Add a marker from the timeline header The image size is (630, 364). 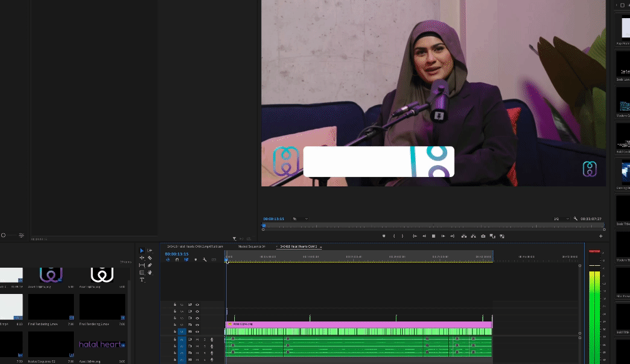click(x=195, y=260)
